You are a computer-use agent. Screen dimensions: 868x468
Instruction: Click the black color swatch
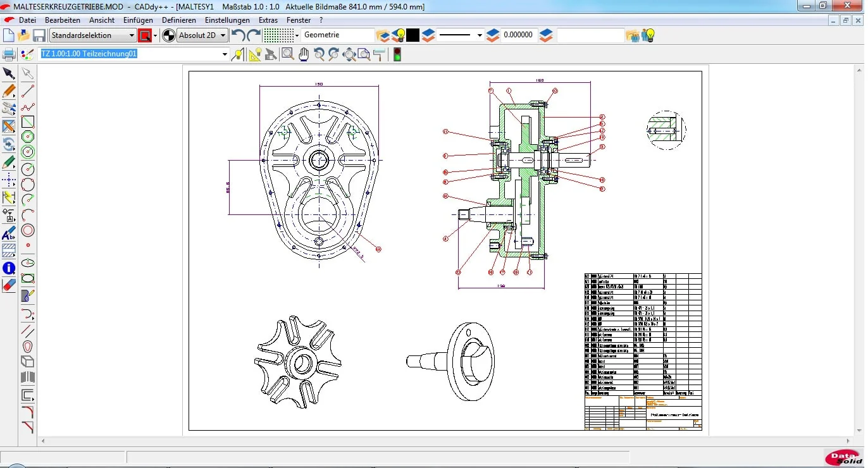point(412,35)
